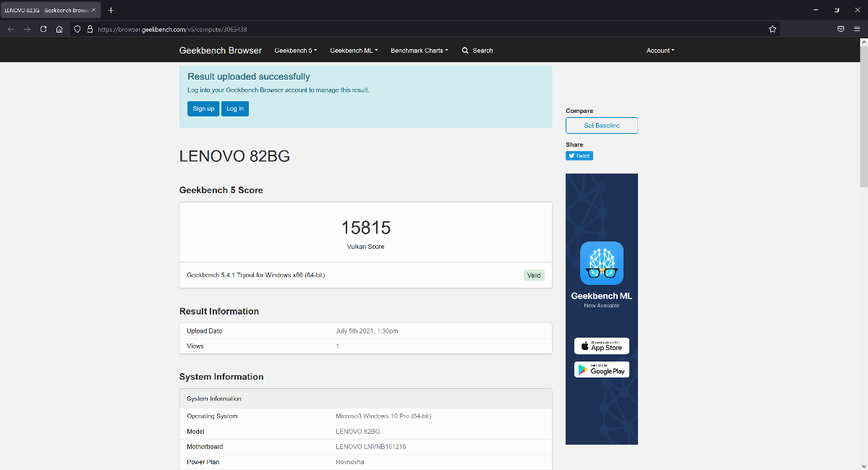Click the Log in button
The width and height of the screenshot is (868, 470).
pos(235,108)
